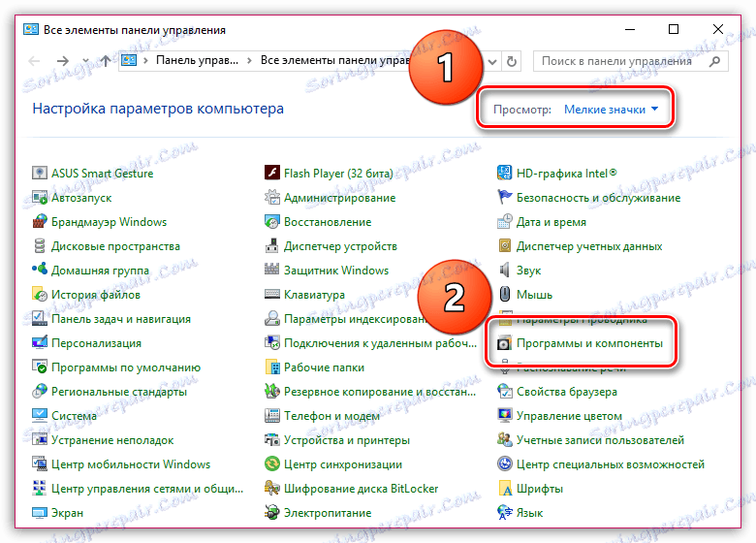Click the Региональные стандарты globe icon
The image size is (756, 543).
pos(40,391)
